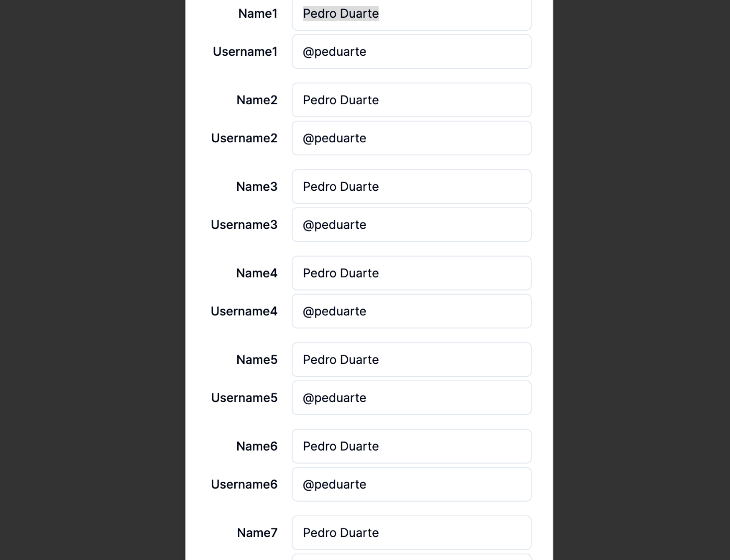The height and width of the screenshot is (560, 730).
Task: Click the Username6 text field
Action: pyautogui.click(x=411, y=484)
